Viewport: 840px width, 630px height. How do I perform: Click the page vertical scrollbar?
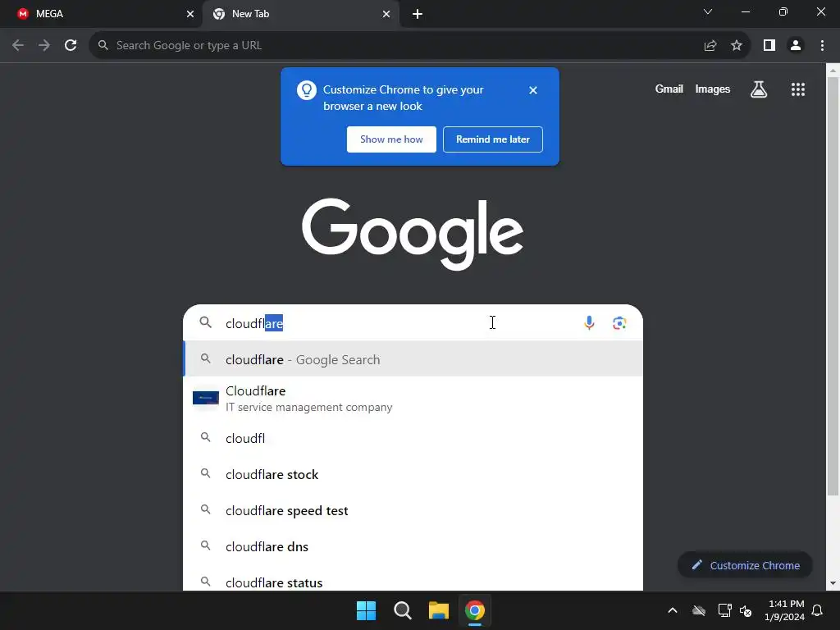833,286
